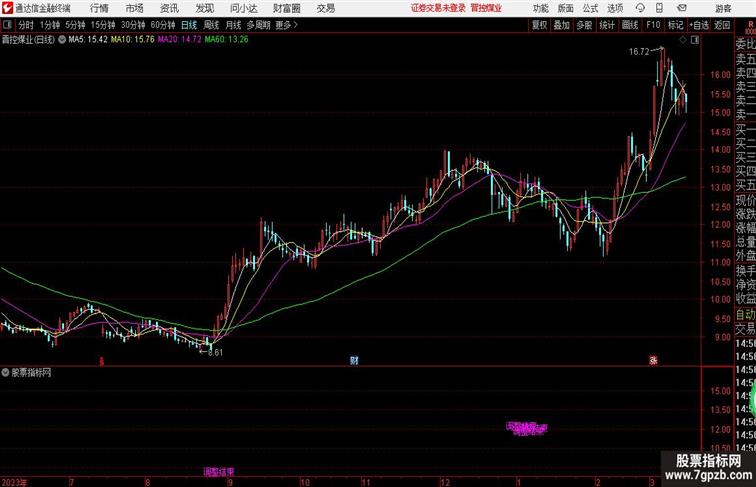Viewport: 756px width, 487px height.
Task: Open F10 company information
Action: click(x=653, y=25)
